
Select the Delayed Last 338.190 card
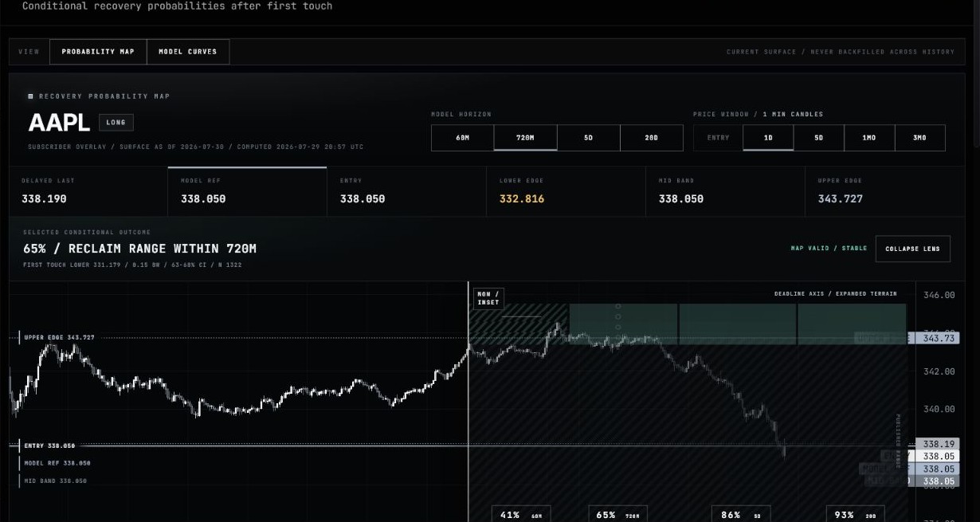point(88,191)
